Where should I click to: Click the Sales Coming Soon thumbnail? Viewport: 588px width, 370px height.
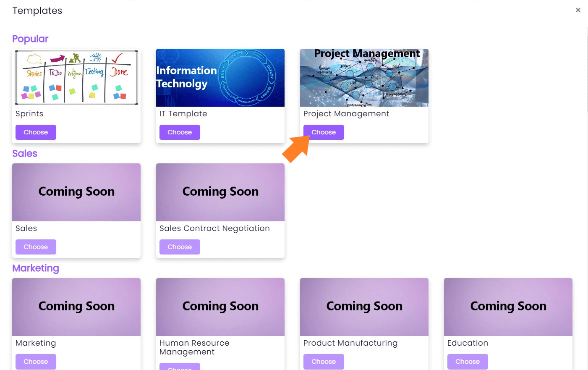[76, 192]
